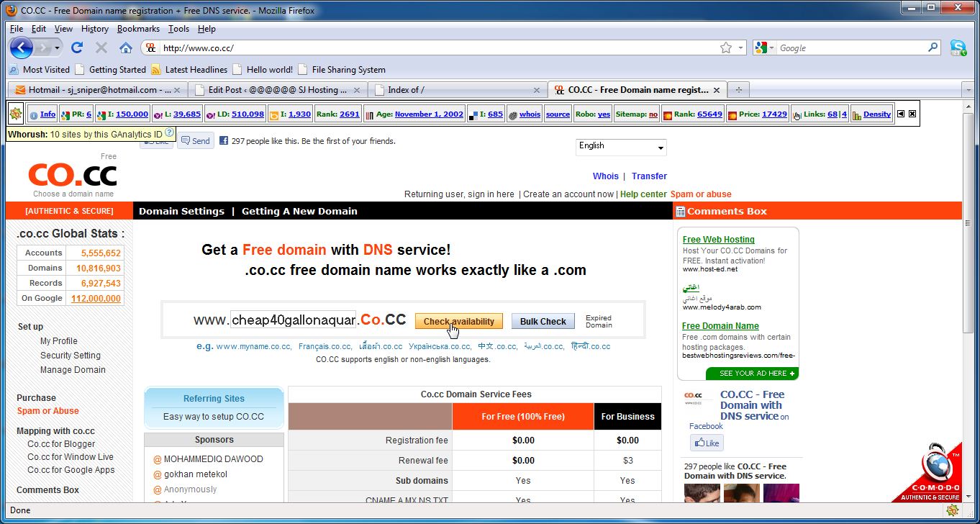
Task: Click the Manage Domain sidebar link
Action: [x=73, y=370]
